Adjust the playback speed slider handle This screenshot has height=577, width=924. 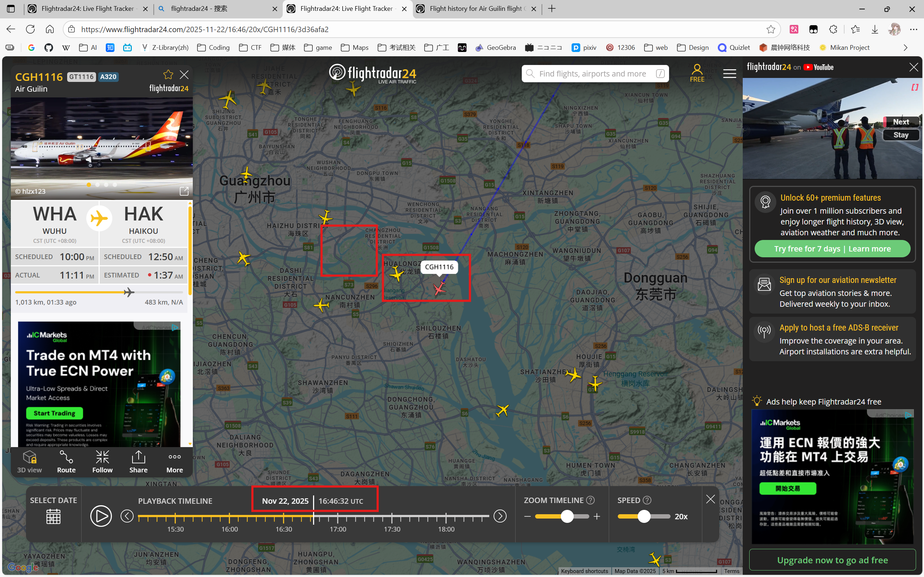pos(644,516)
